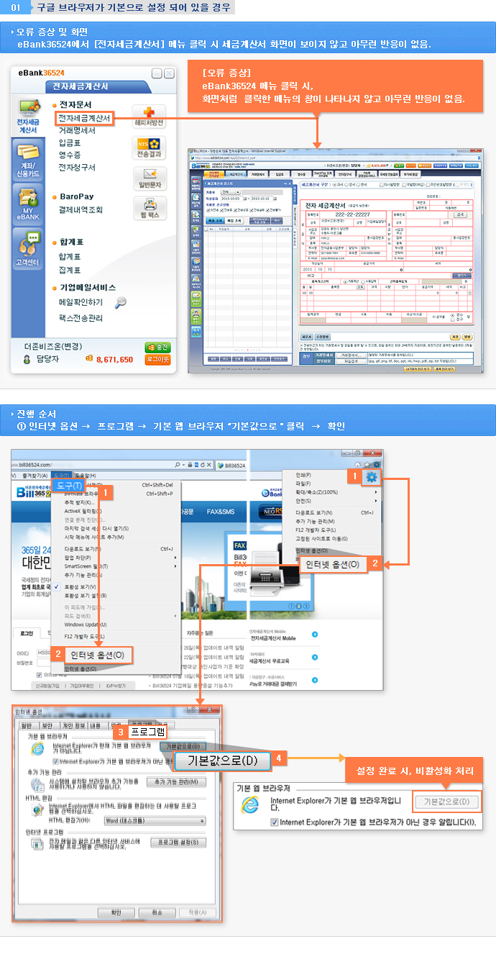Click 적용(A) button in 인터넷 옵션 dialog
This screenshot has height=980, width=496.
tap(197, 912)
